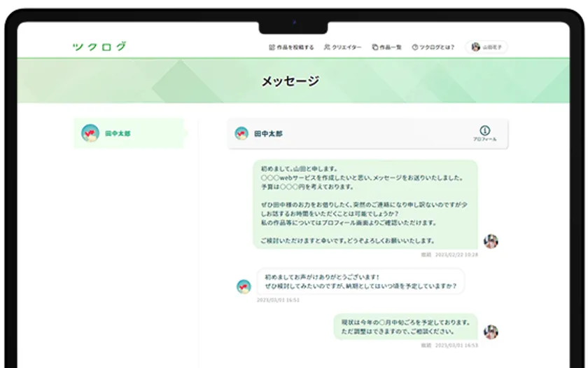Click the 田中太郎 name in the chat header
This screenshot has width=588, height=368.
[269, 133]
